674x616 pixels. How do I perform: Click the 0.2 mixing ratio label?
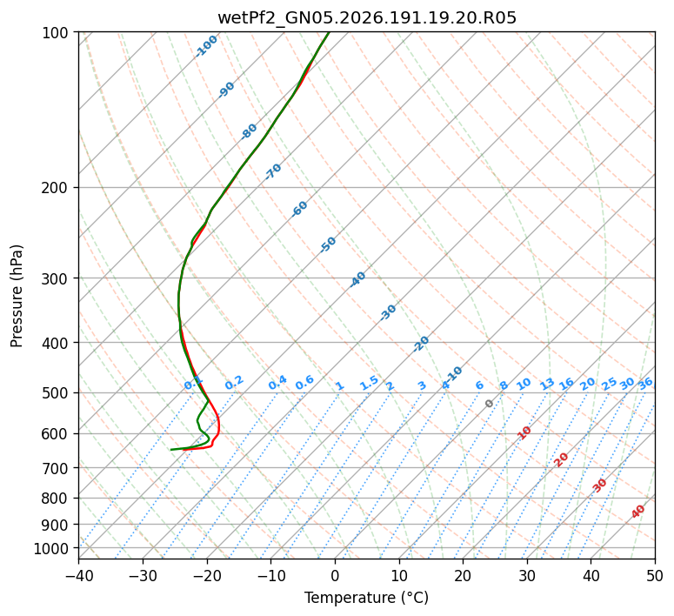[x=234, y=383]
